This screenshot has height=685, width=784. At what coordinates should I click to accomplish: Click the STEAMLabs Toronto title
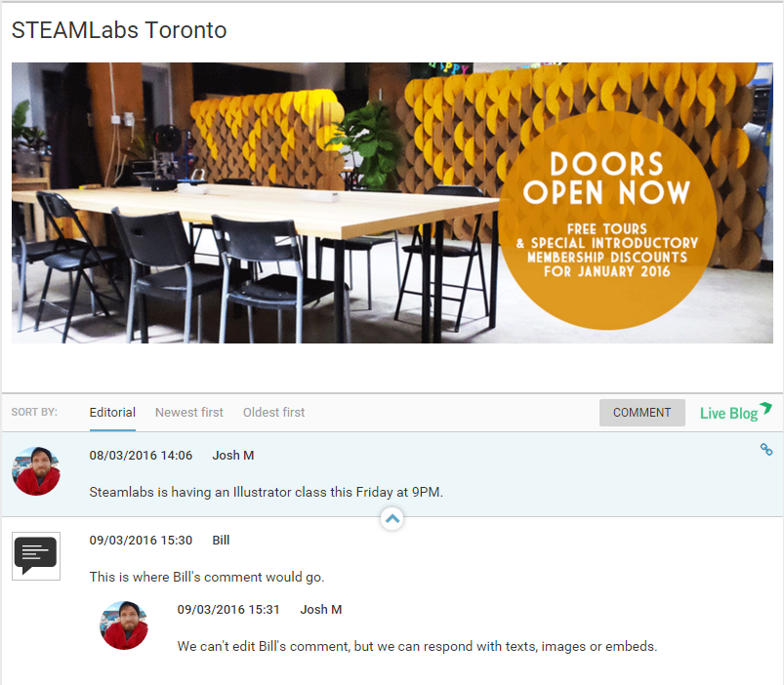119,30
